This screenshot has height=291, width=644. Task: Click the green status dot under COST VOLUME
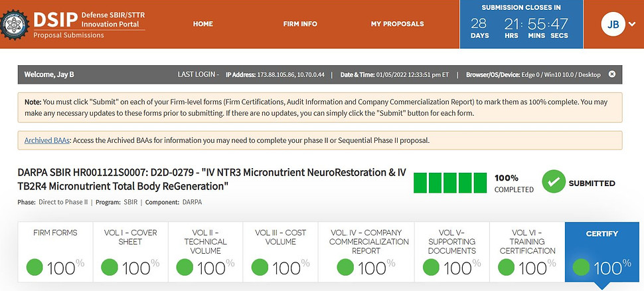pos(260,267)
